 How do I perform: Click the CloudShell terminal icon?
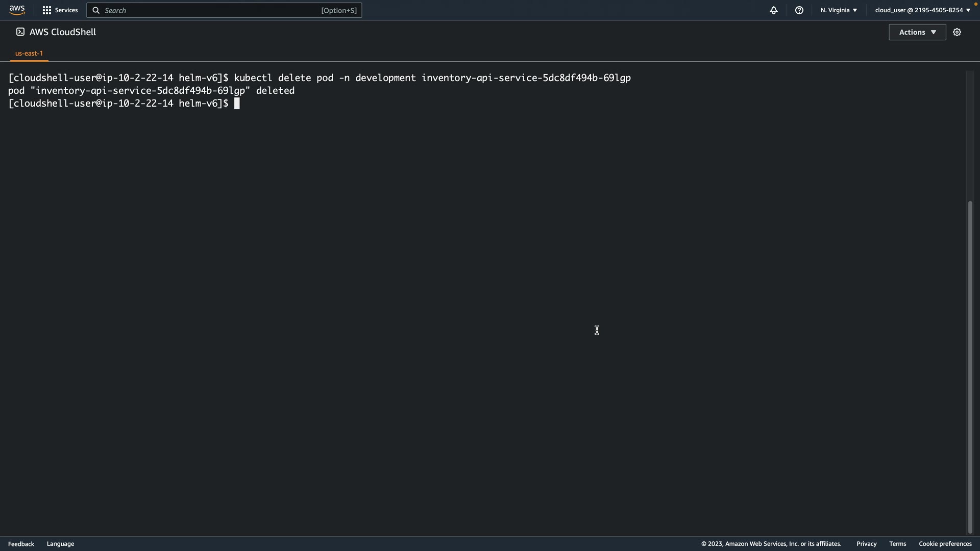coord(20,32)
